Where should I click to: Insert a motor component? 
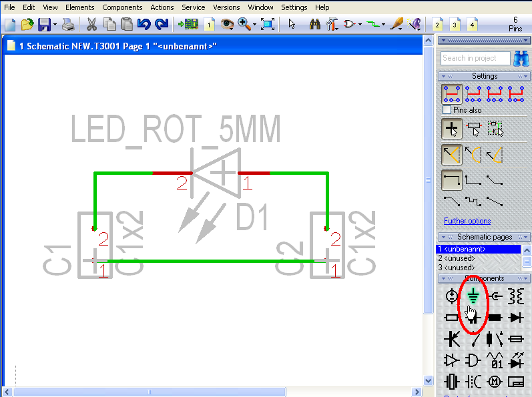[495, 382]
